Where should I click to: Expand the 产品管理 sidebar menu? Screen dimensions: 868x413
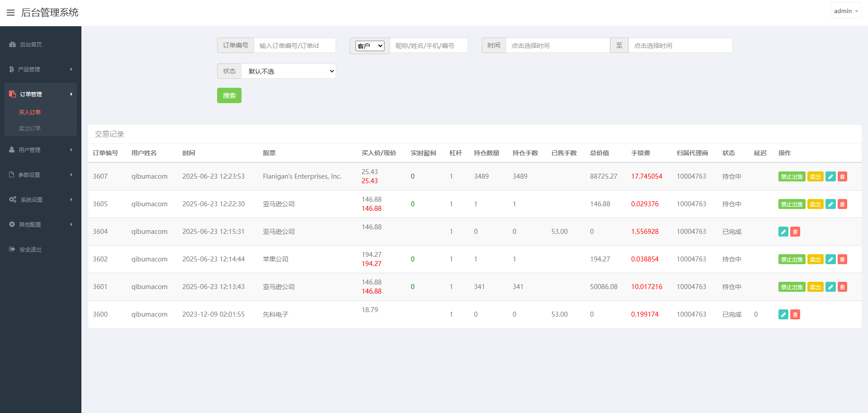[41, 69]
